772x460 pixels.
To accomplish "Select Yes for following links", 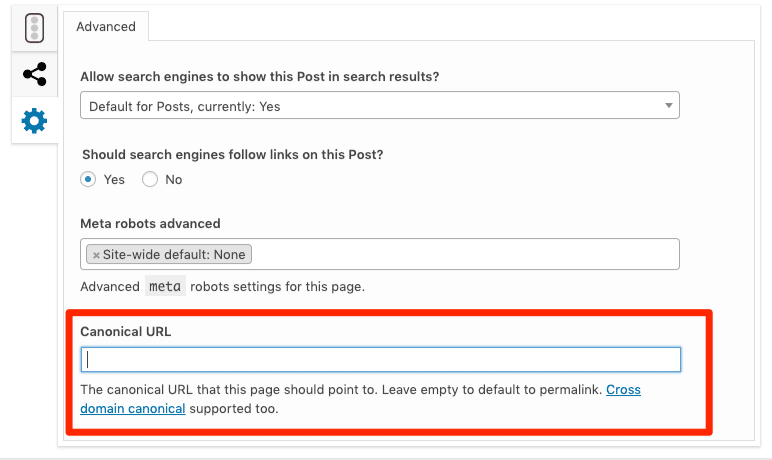I will coord(89,180).
